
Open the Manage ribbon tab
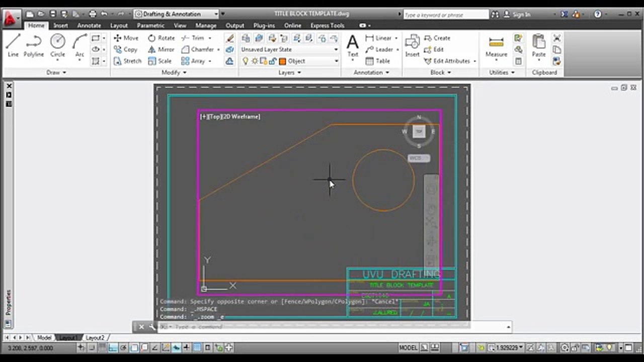206,26
